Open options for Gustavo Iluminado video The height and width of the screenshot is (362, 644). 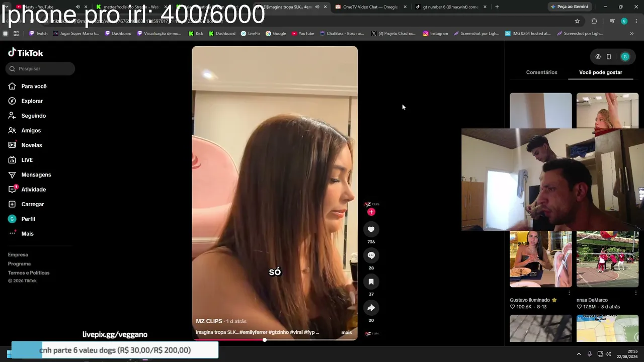coord(569,293)
